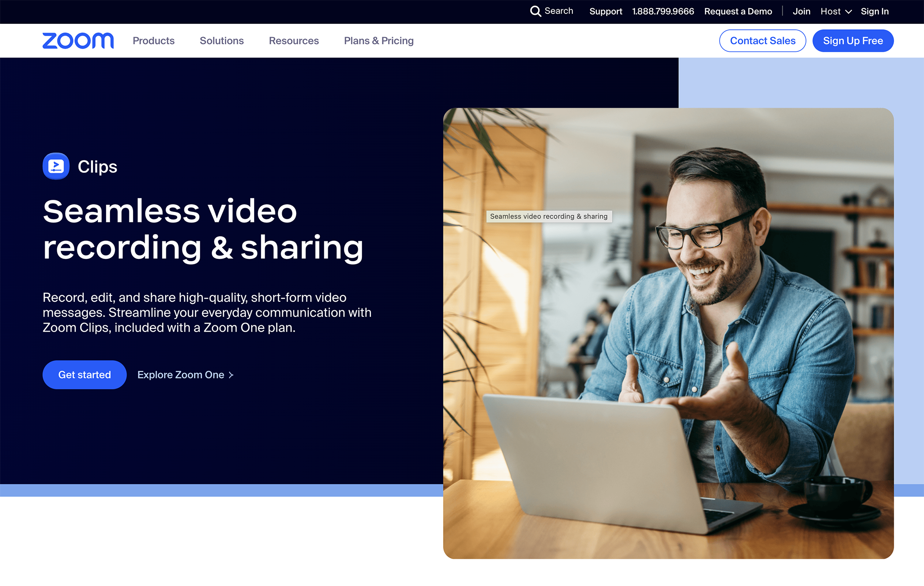Image resolution: width=924 pixels, height=586 pixels.
Task: Click the Zoom logo
Action: click(78, 41)
